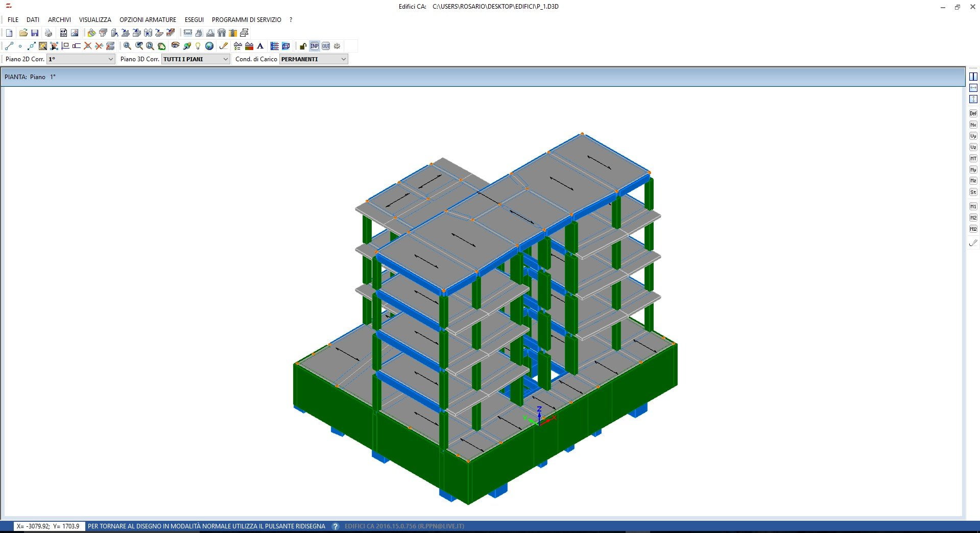
Task: Click the St sidebar icon
Action: (x=973, y=191)
